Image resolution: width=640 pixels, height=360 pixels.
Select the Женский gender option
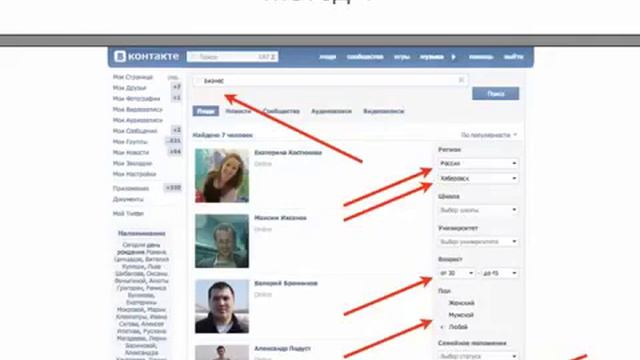(x=461, y=303)
